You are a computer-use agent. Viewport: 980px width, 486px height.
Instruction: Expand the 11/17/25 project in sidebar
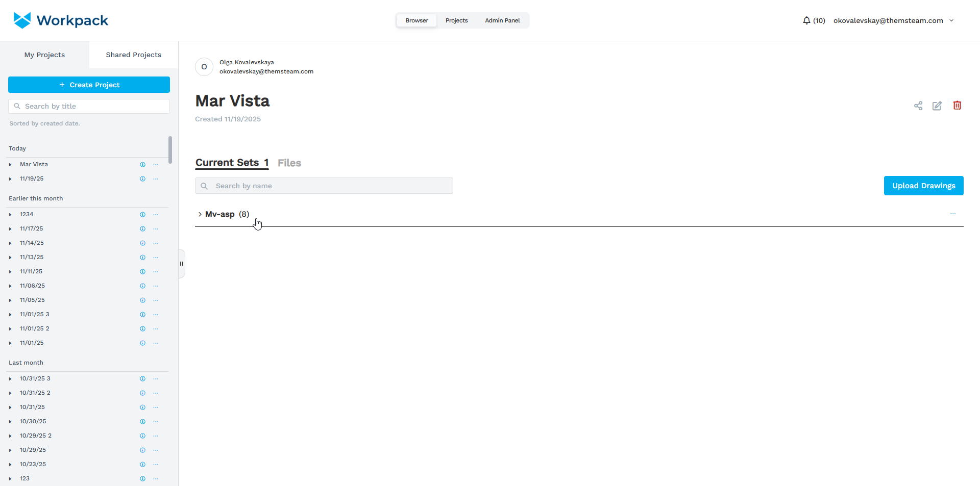[x=10, y=229]
